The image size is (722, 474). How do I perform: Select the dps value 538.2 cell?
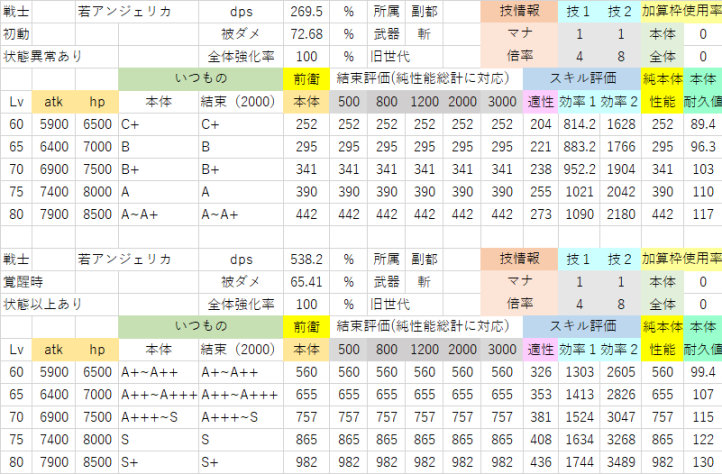(306, 259)
